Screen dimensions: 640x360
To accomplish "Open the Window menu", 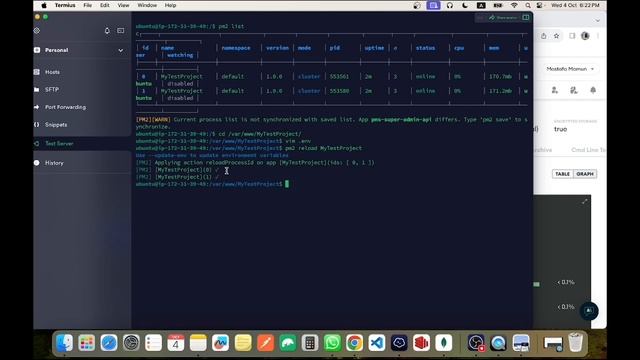I will (147, 5).
